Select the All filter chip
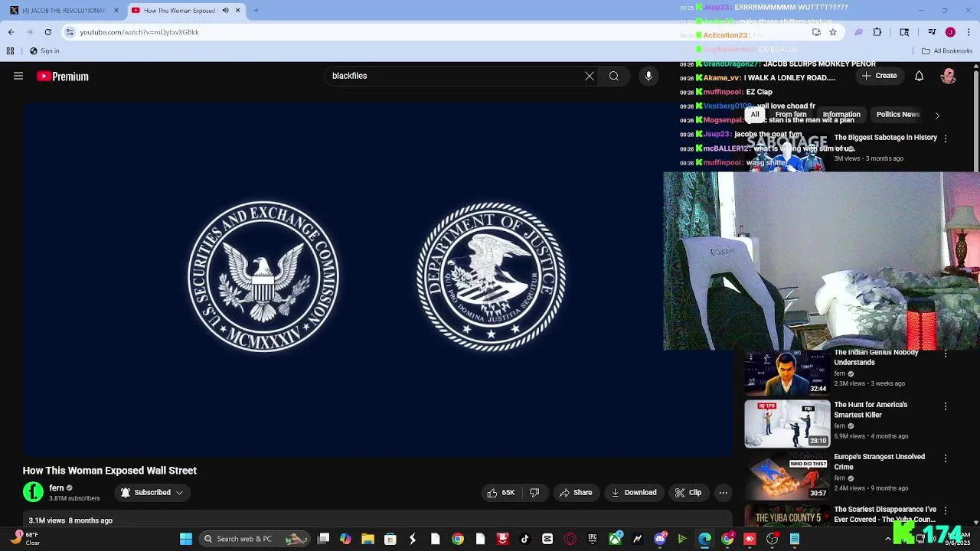Viewport: 980px width, 551px height. point(755,115)
